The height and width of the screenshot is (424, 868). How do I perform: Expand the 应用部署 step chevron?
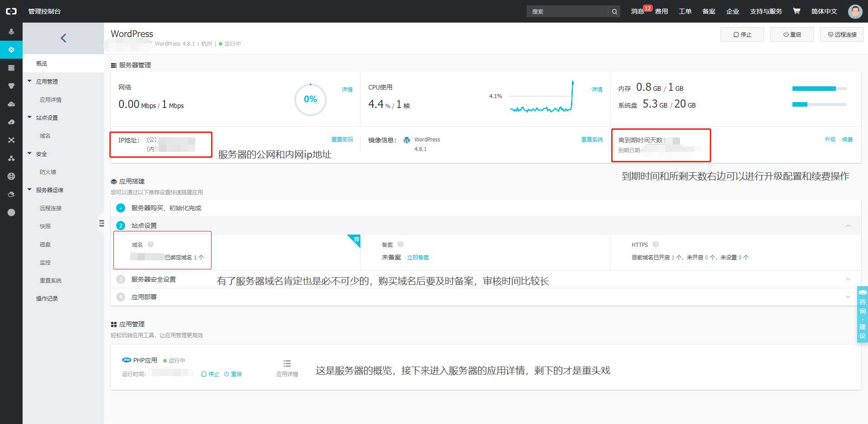pos(848,297)
